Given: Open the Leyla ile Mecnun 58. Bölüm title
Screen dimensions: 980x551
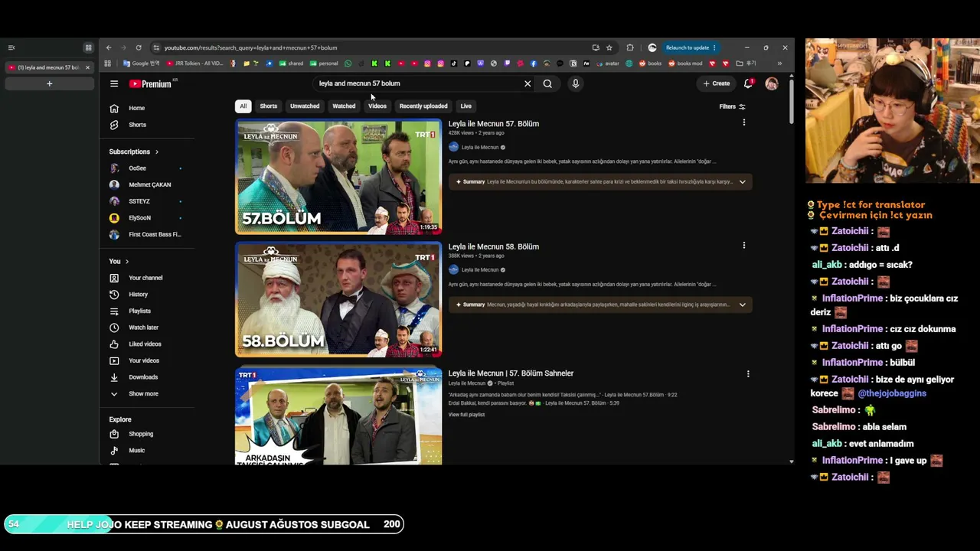Looking at the screenshot, I should coord(494,247).
